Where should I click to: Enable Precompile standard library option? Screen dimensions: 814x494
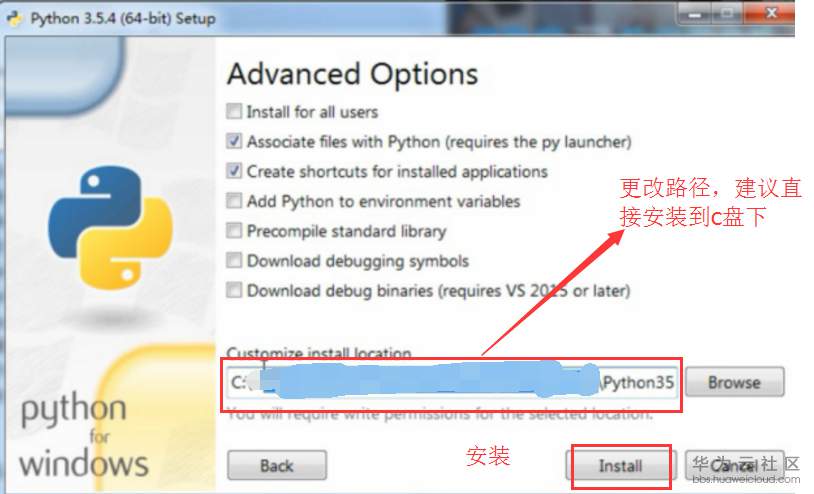tap(234, 230)
